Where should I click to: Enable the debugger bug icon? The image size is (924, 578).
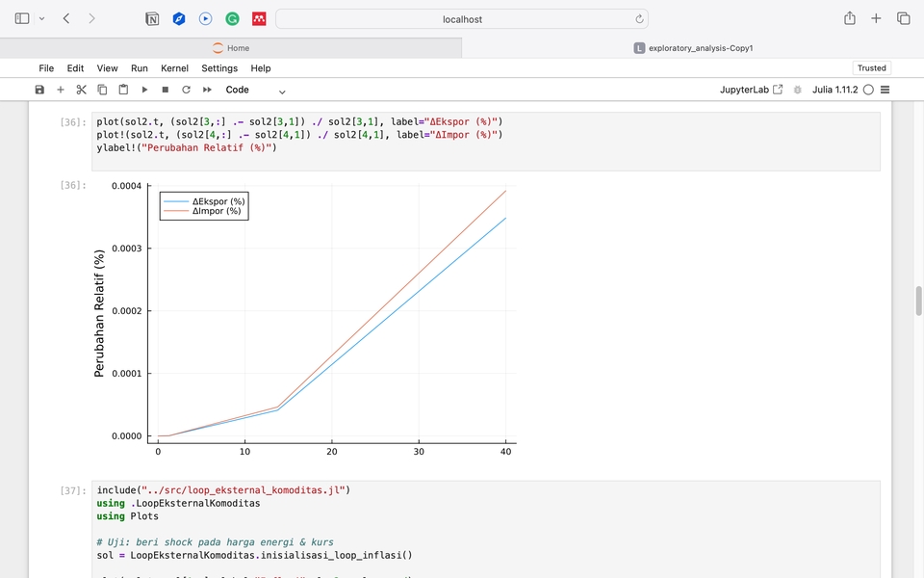[797, 90]
